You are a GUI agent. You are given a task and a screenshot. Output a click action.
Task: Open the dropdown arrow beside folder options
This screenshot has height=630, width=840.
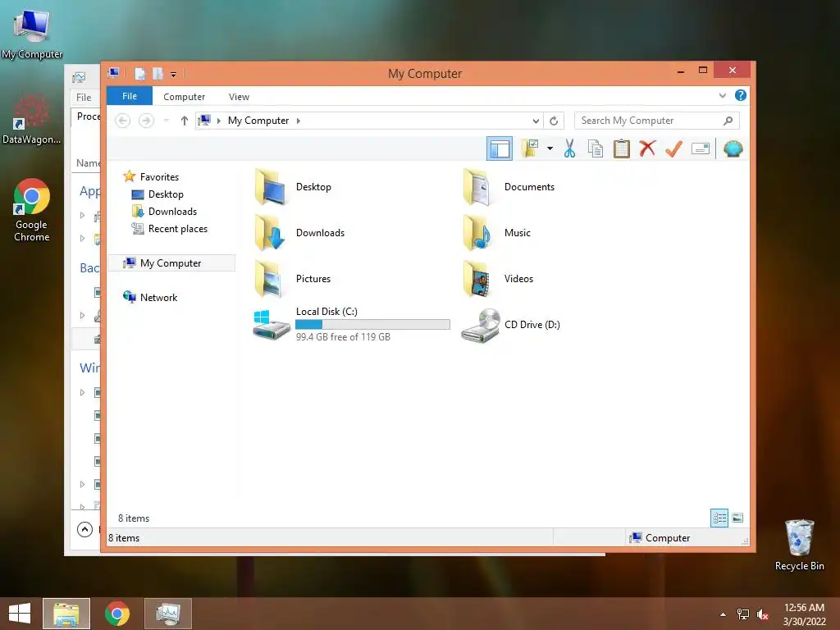pos(550,148)
